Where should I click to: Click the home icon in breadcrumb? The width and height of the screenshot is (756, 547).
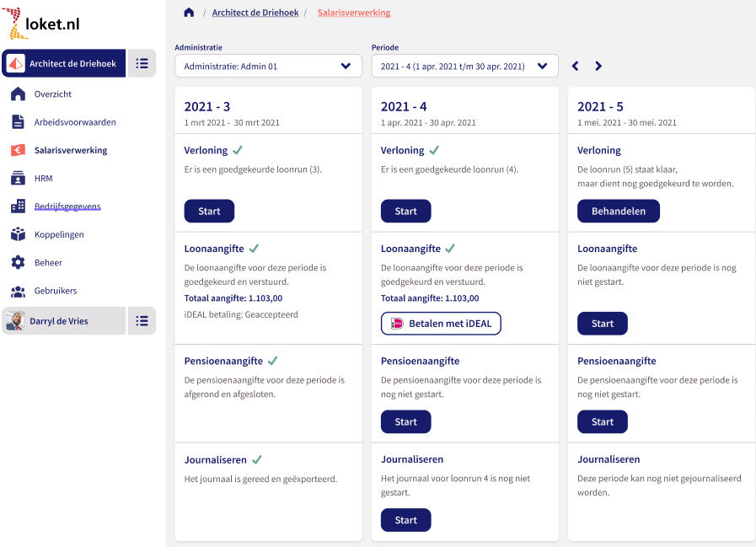pyautogui.click(x=189, y=13)
